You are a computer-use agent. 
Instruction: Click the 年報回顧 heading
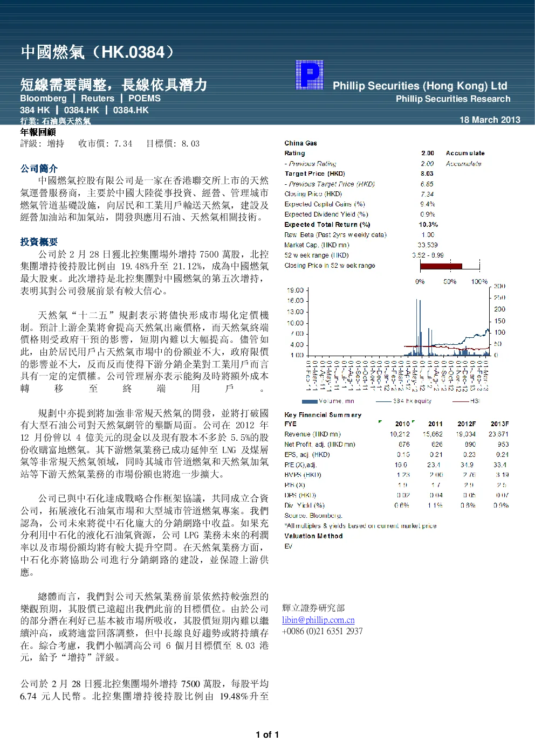pyautogui.click(x=38, y=132)
